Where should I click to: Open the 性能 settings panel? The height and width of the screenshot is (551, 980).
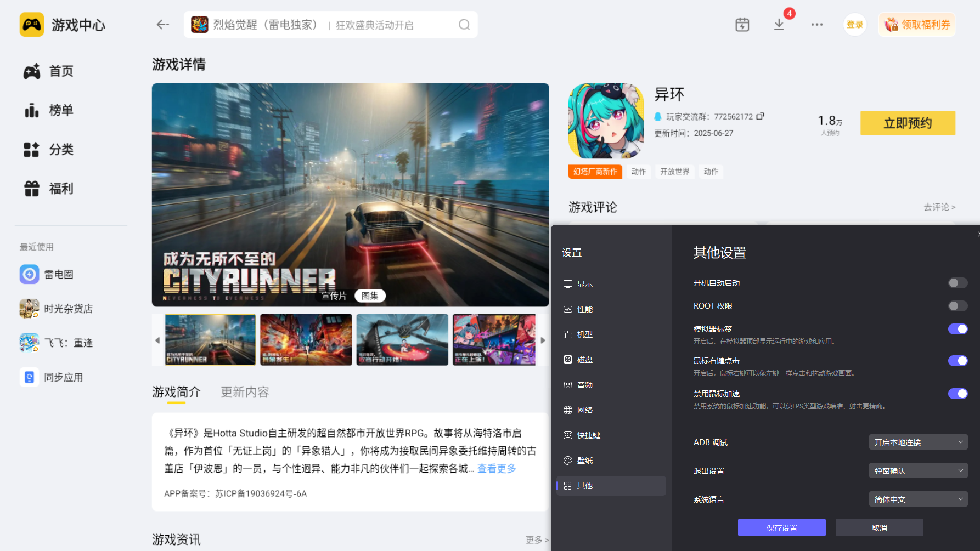(584, 309)
